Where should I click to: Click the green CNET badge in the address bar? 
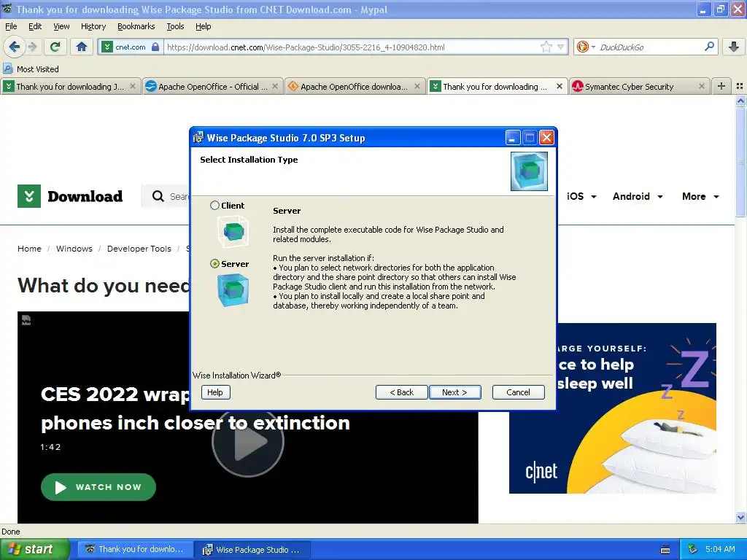pyautogui.click(x=107, y=47)
